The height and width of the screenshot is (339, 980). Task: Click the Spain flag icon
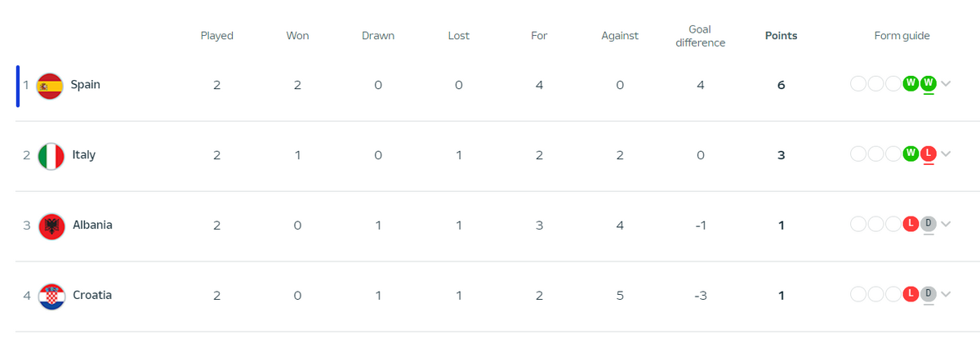(51, 85)
